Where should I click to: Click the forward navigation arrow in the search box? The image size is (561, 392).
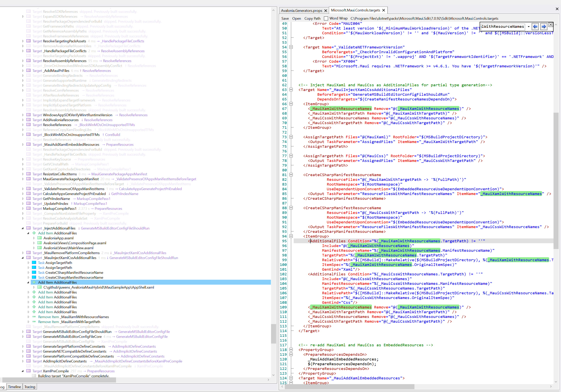coord(543,26)
